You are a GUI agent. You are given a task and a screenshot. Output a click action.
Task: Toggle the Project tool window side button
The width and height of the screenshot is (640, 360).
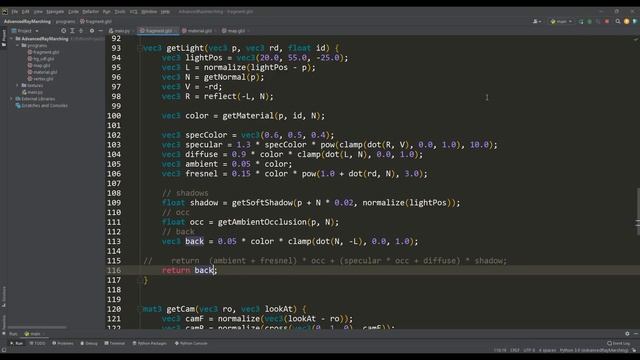tap(4, 38)
